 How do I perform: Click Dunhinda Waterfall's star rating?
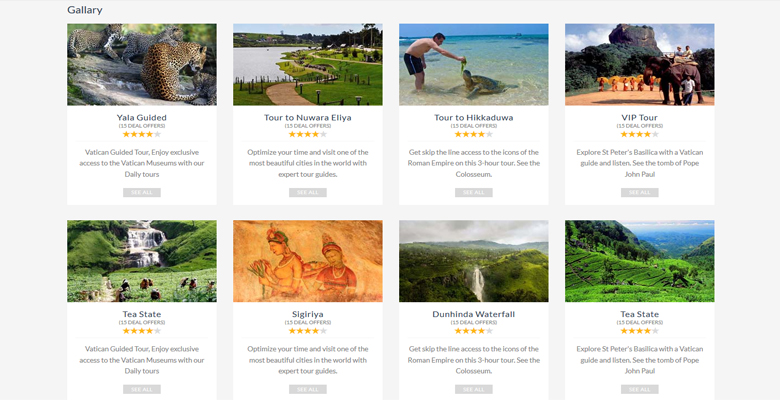(x=473, y=331)
